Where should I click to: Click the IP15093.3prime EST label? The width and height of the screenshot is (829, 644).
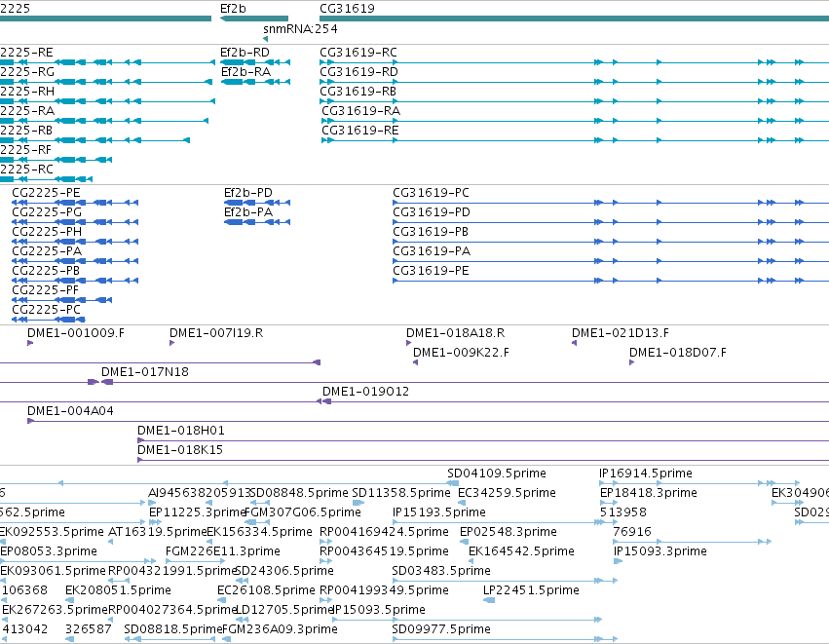(660, 552)
